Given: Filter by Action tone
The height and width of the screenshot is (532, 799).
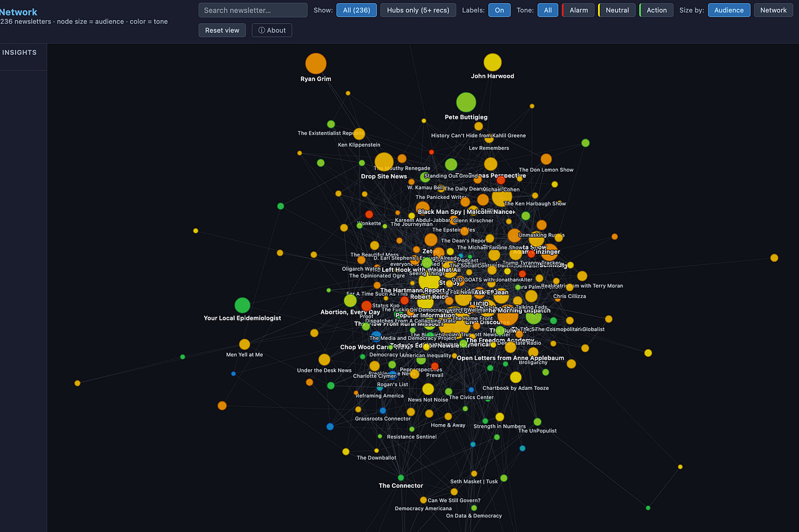Looking at the screenshot, I should click(x=656, y=10).
